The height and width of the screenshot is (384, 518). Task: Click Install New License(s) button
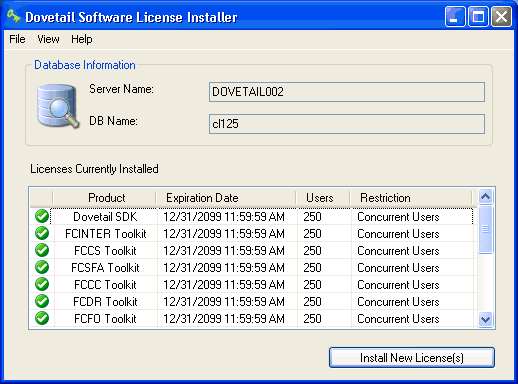[412, 358]
